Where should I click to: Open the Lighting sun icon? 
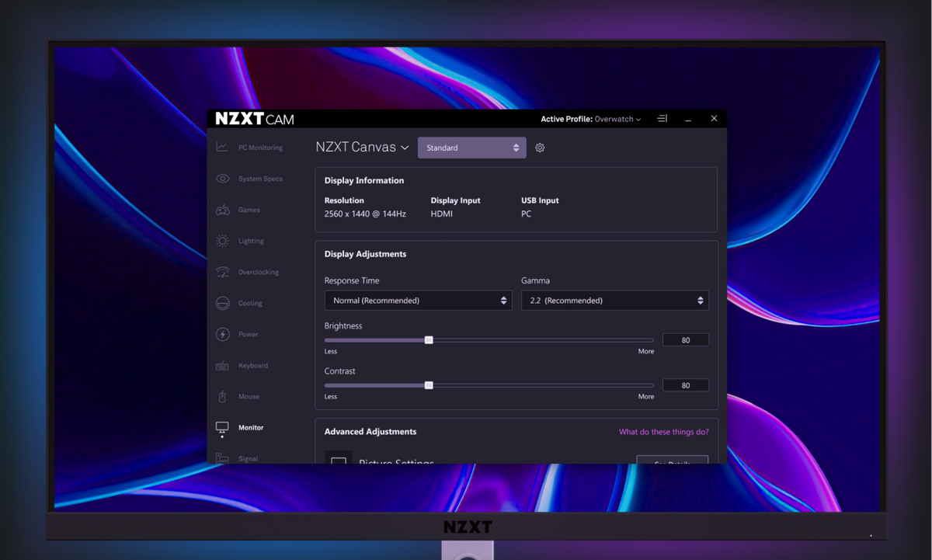(x=222, y=241)
